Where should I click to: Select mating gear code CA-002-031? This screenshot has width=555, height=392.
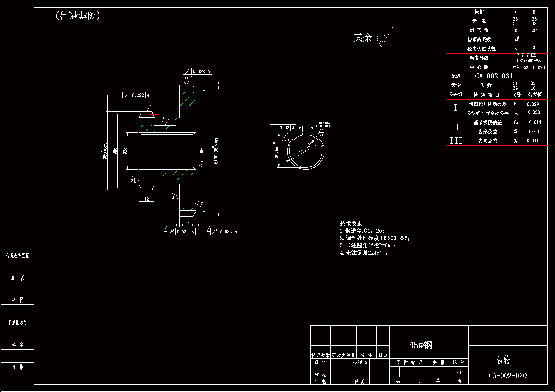click(494, 76)
